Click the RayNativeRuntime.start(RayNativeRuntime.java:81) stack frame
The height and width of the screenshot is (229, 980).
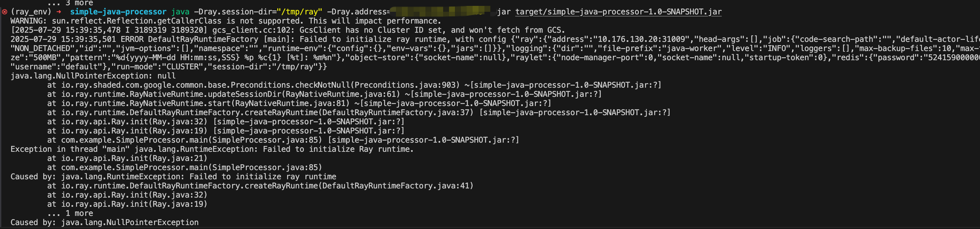299,103
